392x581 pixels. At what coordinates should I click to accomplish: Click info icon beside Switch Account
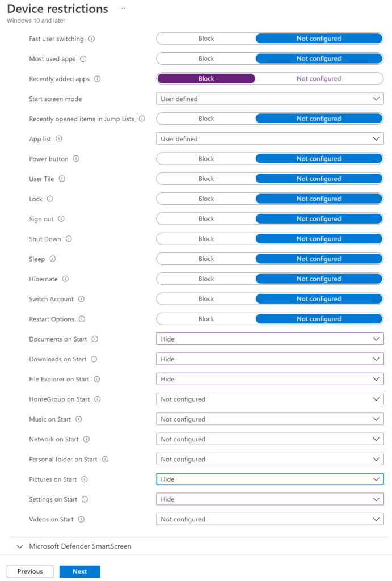click(82, 298)
